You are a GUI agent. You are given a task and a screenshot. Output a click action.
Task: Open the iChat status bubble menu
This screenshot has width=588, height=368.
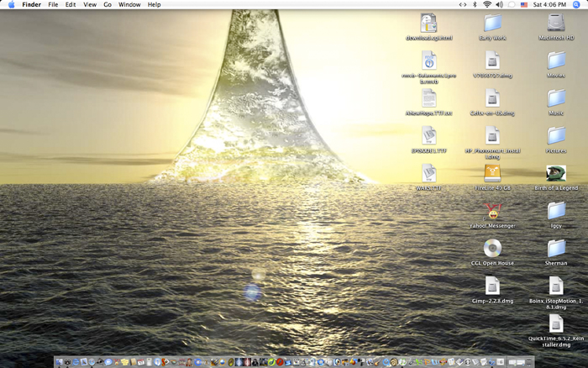click(512, 4)
